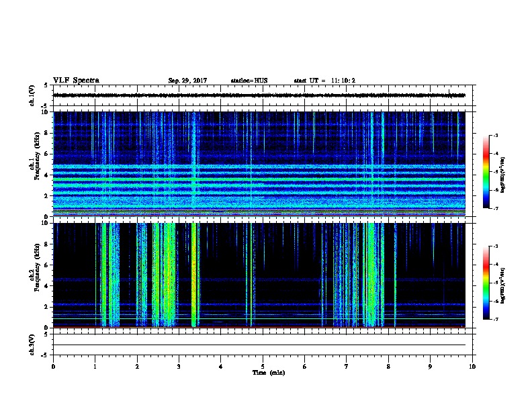Click the "ch.1(V)" waveform axis label
Screen dimensions: 532x411
pos(32,95)
